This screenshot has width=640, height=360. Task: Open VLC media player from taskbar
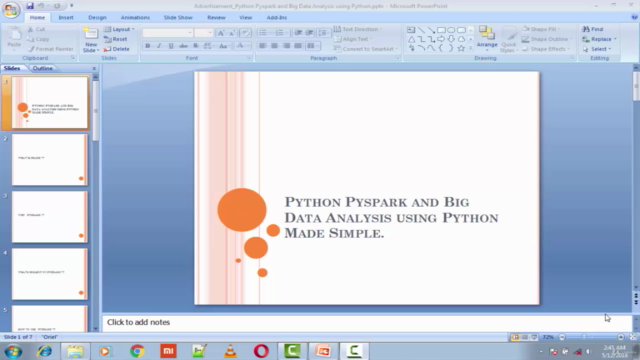(x=230, y=351)
